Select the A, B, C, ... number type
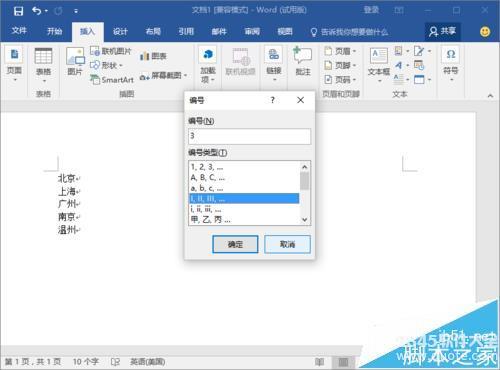Image resolution: width=500 pixels, height=370 pixels. [244, 178]
